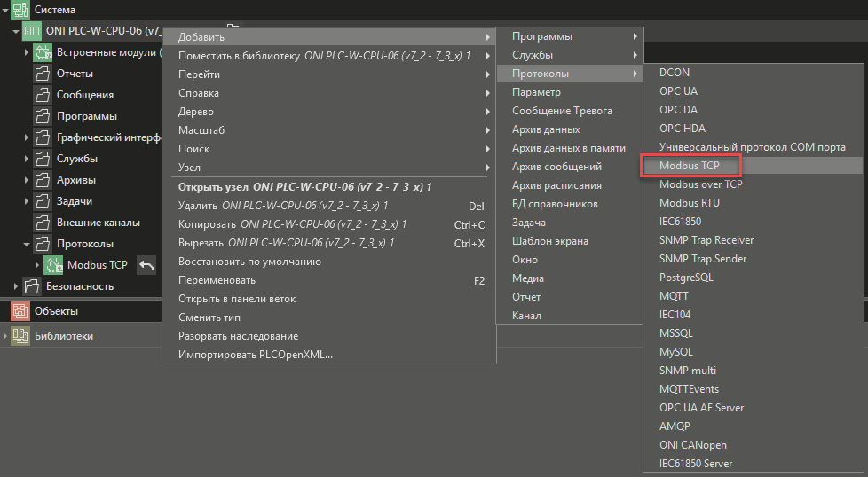The height and width of the screenshot is (477, 868).
Task: Add Универсальный протокол COM порта
Action: (x=753, y=147)
